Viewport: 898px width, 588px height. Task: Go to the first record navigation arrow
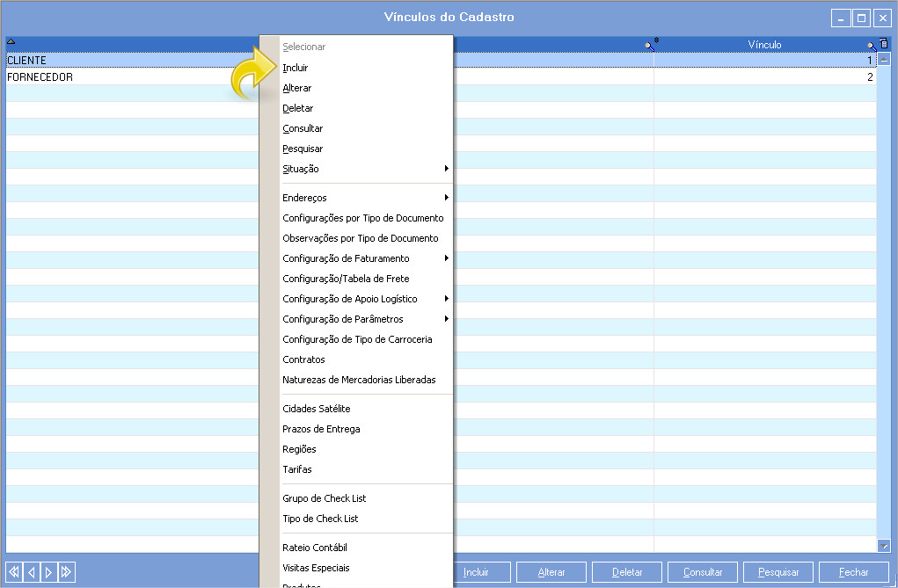[14, 572]
